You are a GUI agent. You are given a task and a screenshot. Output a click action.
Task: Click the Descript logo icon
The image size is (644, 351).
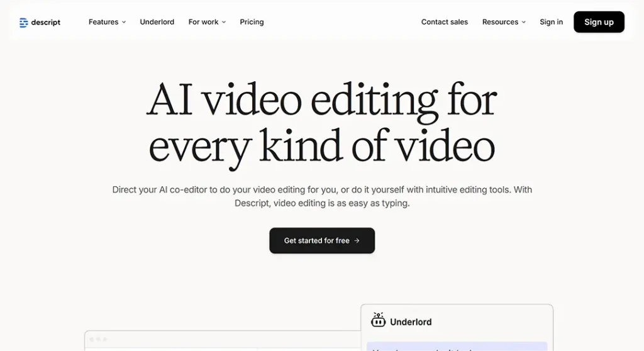pyautogui.click(x=23, y=22)
